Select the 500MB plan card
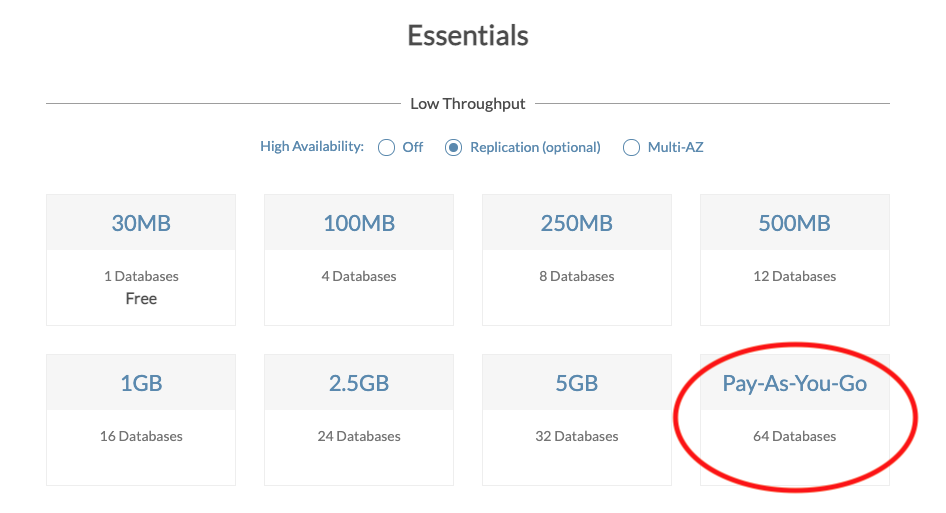Screen dimensions: 946x513 (x=795, y=277)
